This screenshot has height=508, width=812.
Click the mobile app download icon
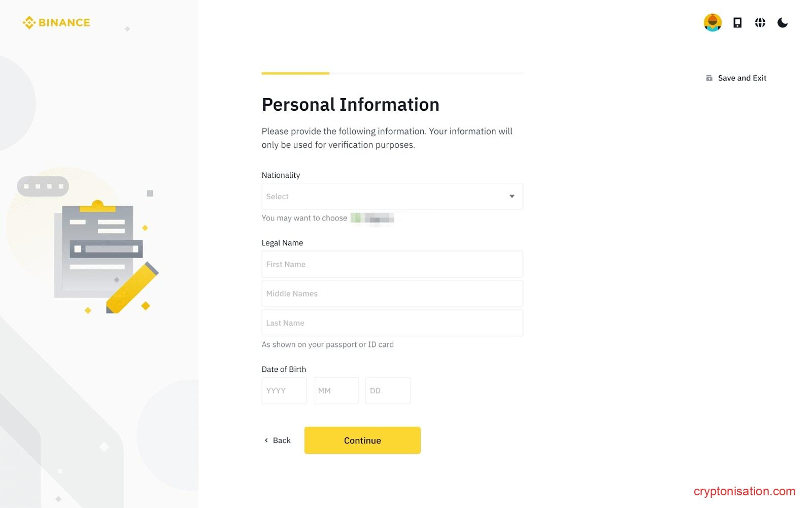[737, 22]
